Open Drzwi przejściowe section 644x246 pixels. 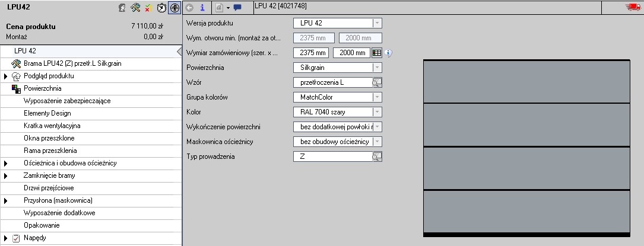pos(91,188)
